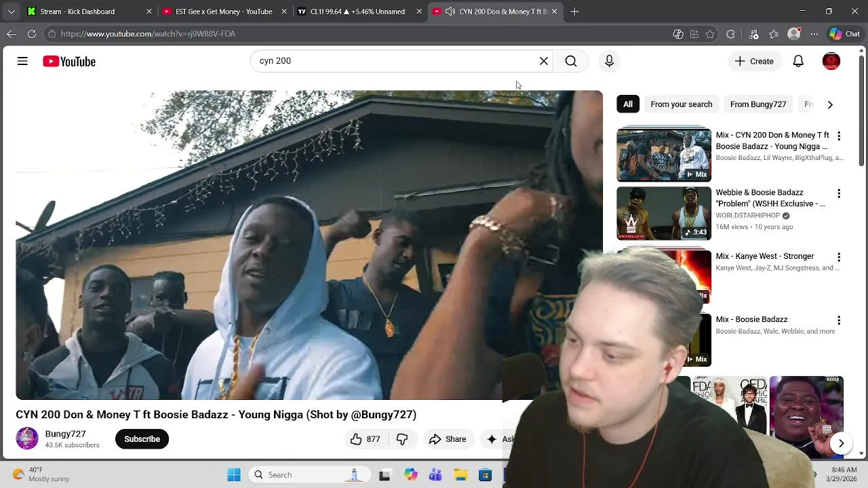Screen dimensions: 868x488
Task: Open Webbie & Boosie Problem thumbnail
Action: click(664, 213)
